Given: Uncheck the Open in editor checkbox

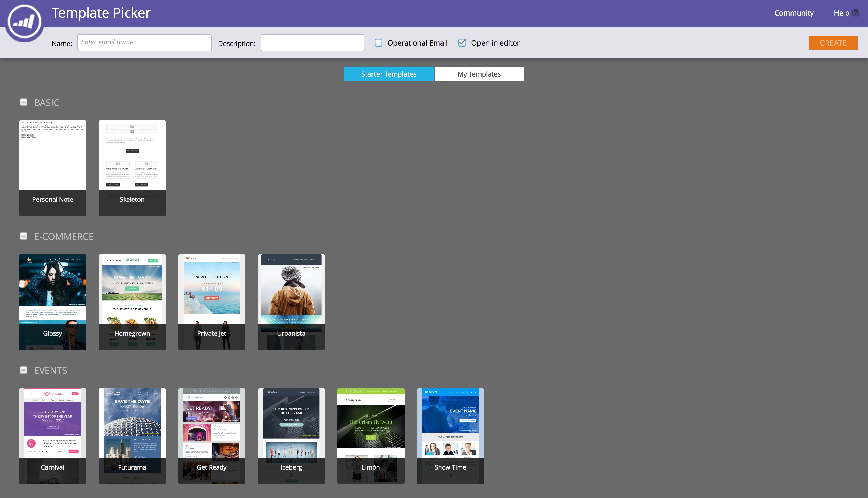Looking at the screenshot, I should point(462,43).
